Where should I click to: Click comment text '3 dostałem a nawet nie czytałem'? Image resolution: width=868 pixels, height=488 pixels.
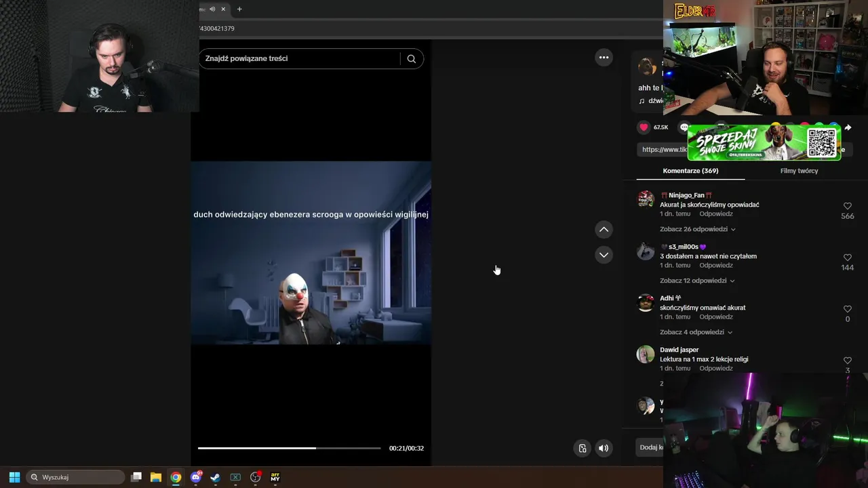(x=708, y=256)
